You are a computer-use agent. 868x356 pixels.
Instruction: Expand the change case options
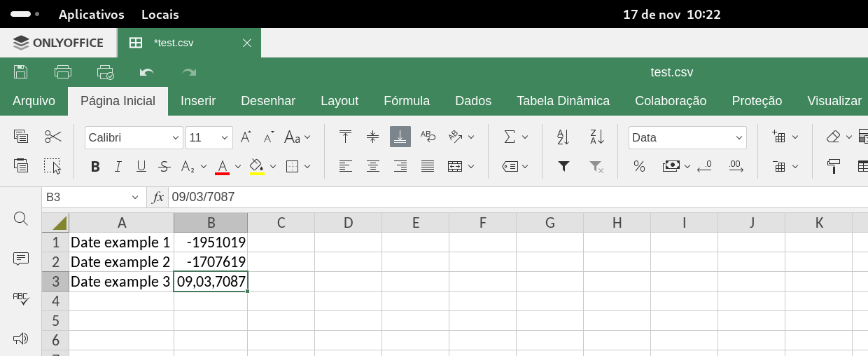[307, 137]
